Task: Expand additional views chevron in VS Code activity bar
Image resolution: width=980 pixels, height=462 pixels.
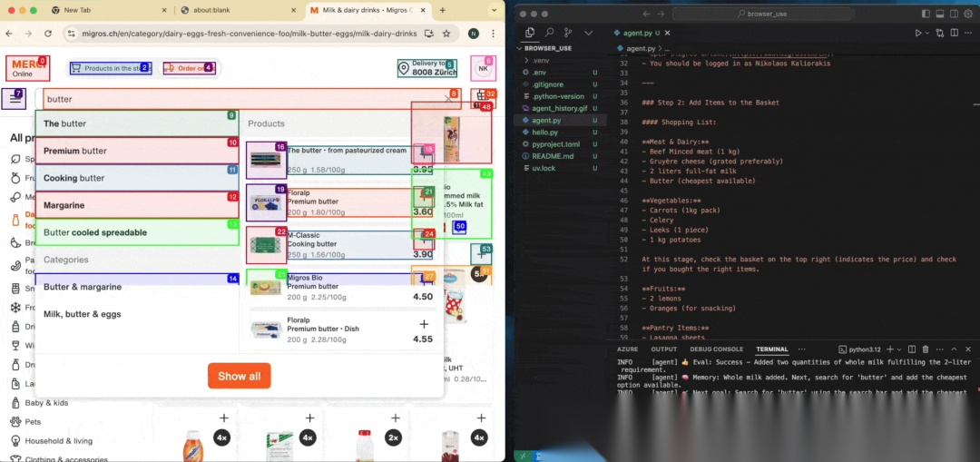Action: (x=588, y=33)
